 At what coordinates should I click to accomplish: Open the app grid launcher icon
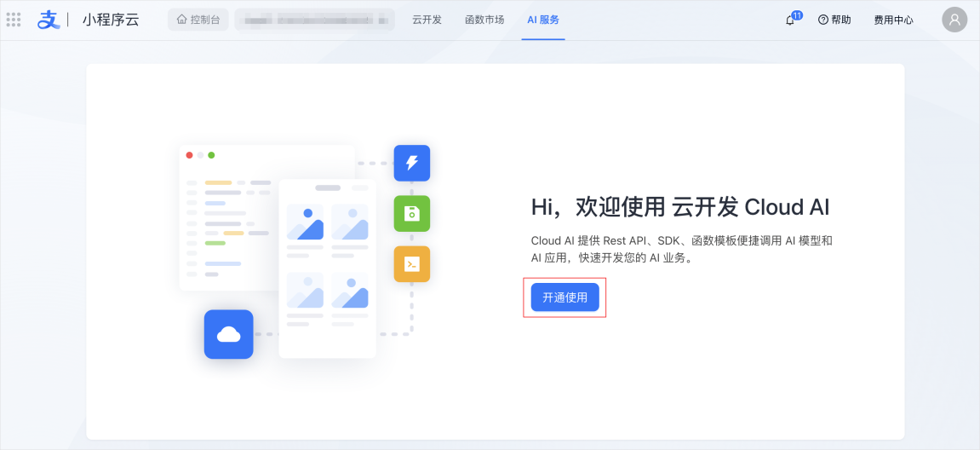pos(14,20)
